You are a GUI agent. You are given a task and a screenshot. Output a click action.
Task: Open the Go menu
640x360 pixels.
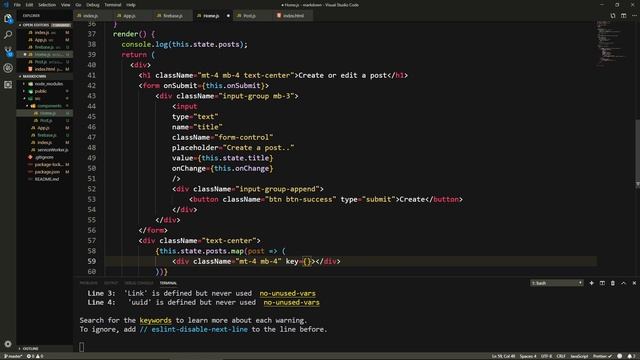pyautogui.click(x=78, y=5)
